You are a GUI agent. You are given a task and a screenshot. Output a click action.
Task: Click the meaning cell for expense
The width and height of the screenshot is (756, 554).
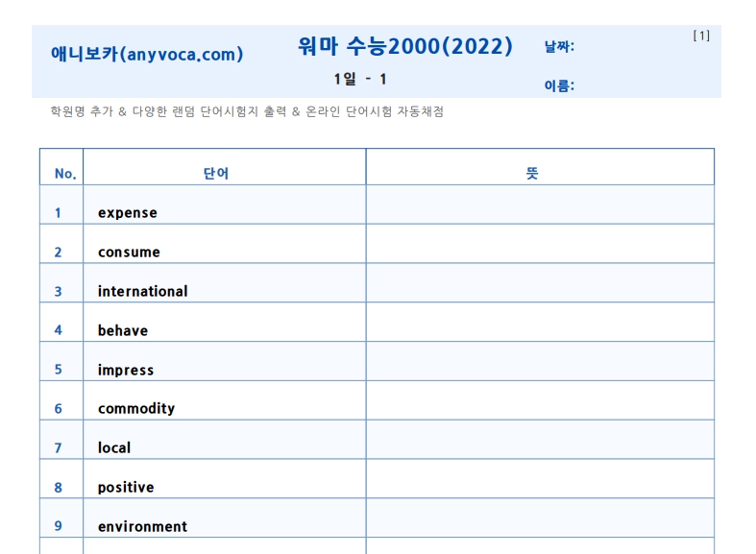click(540, 205)
